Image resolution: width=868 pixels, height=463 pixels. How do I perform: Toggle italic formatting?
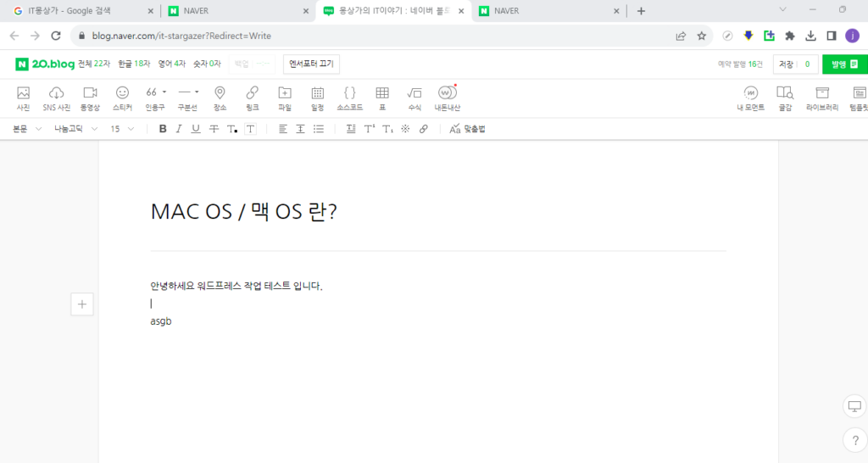(x=179, y=129)
